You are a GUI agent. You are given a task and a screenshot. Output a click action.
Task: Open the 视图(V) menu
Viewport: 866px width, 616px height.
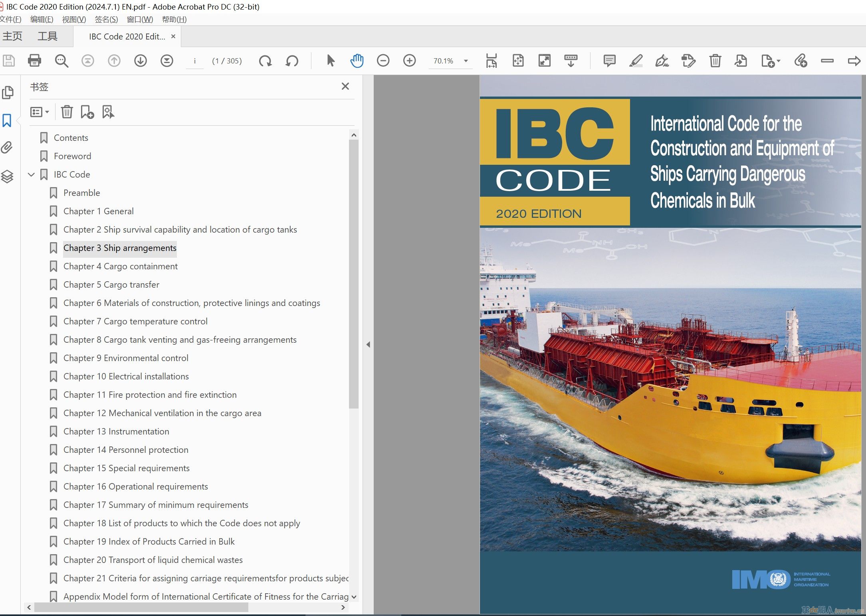(74, 19)
